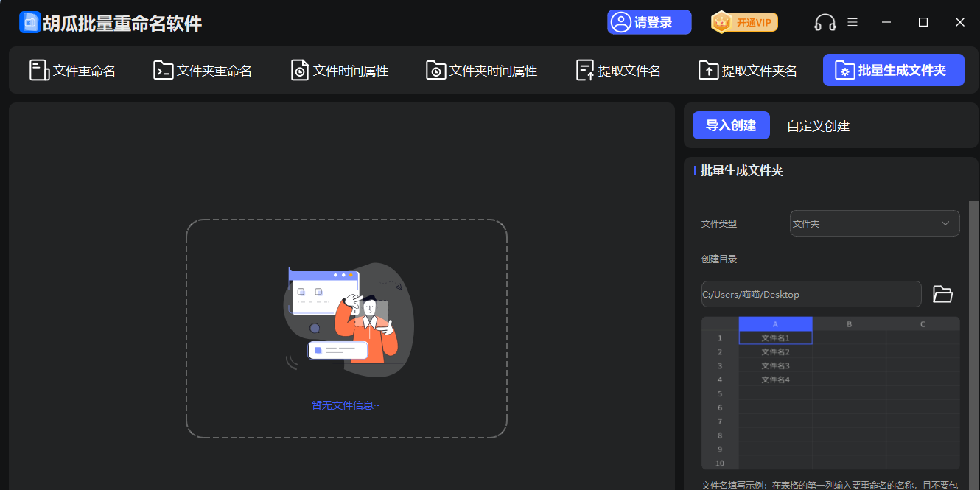
Task: Open the 开通VIP upgrade option
Action: 744,22
